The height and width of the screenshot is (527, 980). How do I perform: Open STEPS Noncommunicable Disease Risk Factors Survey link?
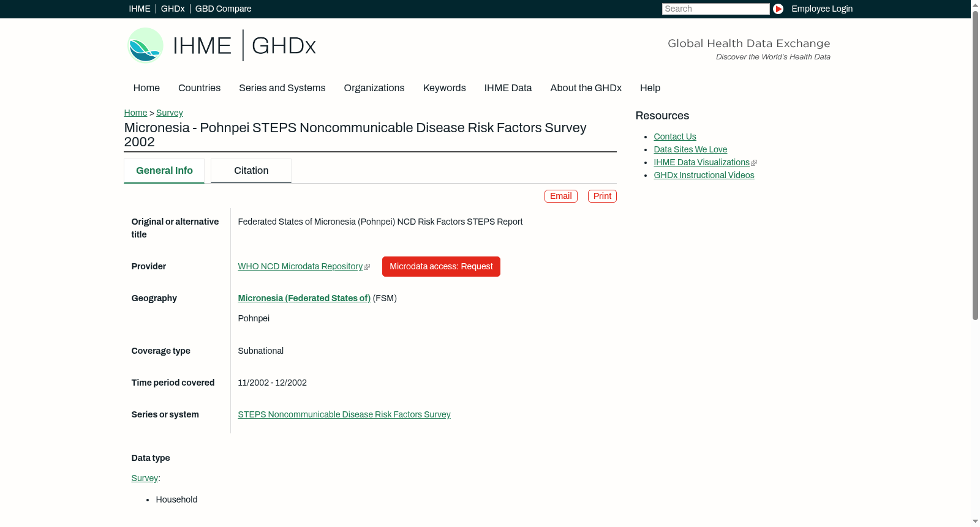[344, 414]
